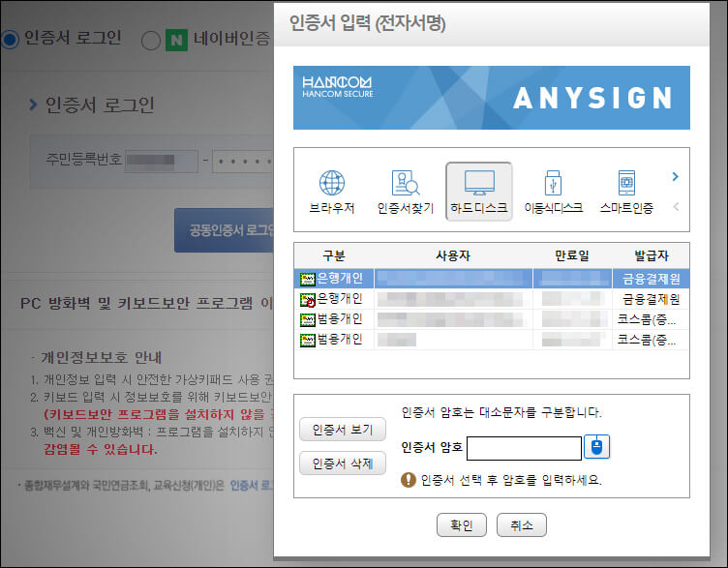Choose 이동식디스크 USB storage
The width and height of the screenshot is (728, 568).
click(x=553, y=192)
